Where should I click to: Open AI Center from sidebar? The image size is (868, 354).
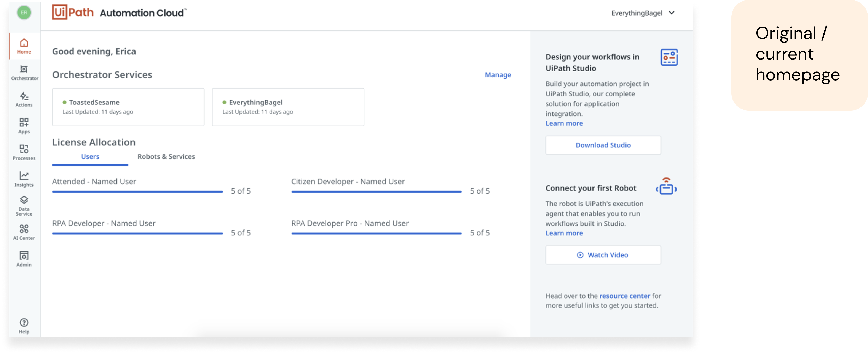click(x=24, y=229)
